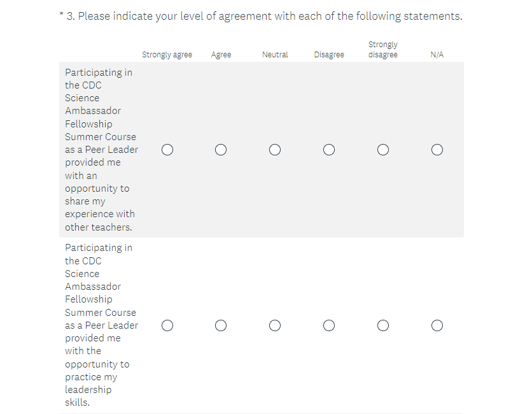
Task: Select Agree for sharing experience statement
Action: (x=221, y=150)
